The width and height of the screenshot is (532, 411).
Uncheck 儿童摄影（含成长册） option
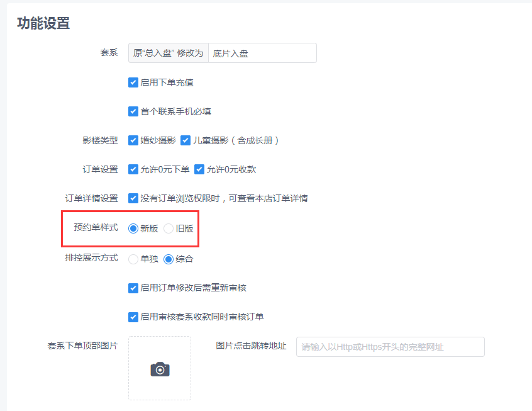186,140
